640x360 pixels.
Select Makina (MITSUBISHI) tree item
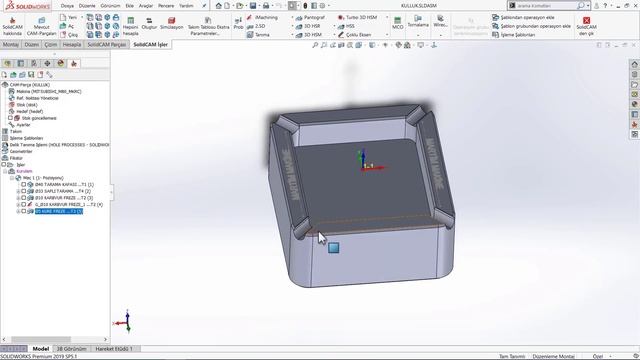coord(45,91)
